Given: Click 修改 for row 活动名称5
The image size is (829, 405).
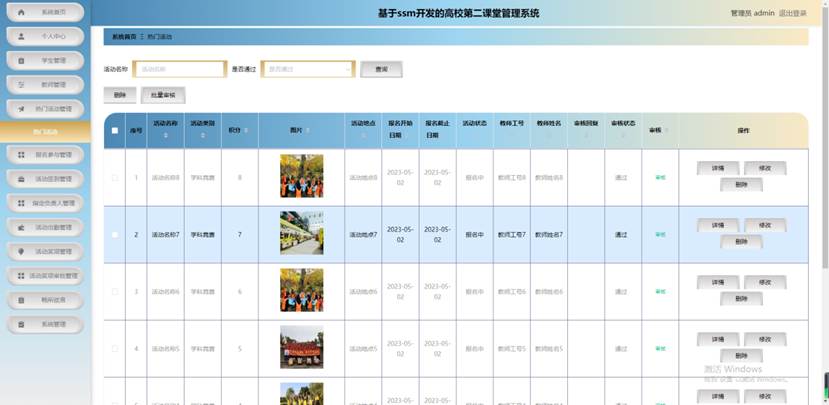Looking at the screenshot, I should (x=765, y=339).
